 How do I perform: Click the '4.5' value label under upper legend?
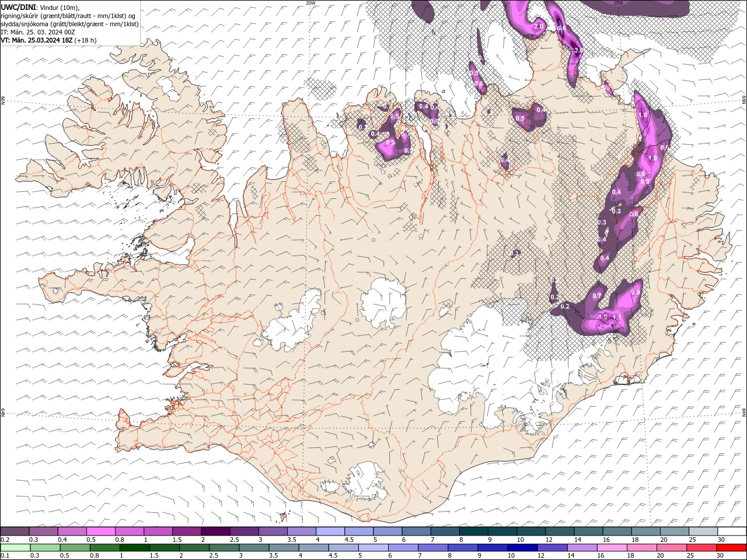click(349, 540)
